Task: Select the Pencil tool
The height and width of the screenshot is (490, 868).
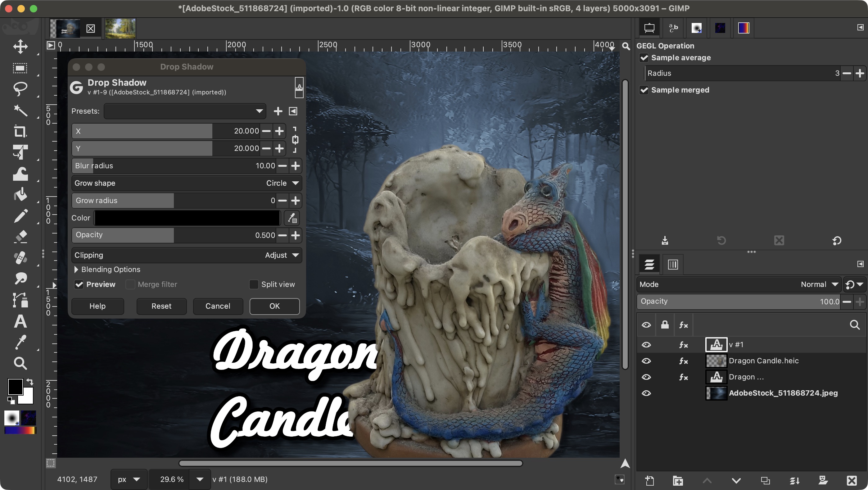Action: pyautogui.click(x=20, y=216)
